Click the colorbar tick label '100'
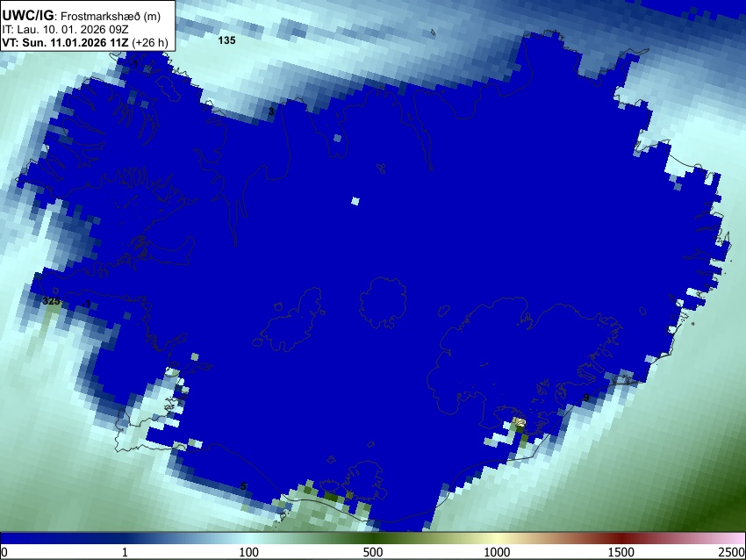The height and width of the screenshot is (560, 746). 248,552
